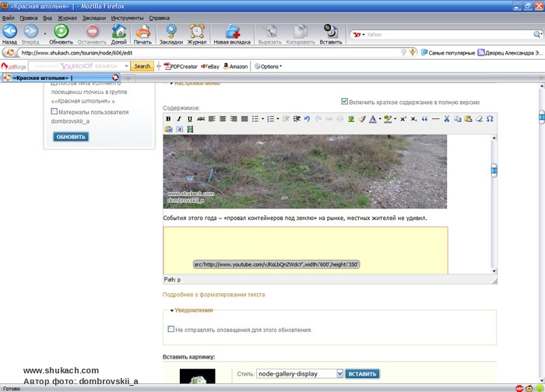Screen dimensions: 545x392
Task: Click the editor vertical scrollbar thumb
Action: click(x=494, y=170)
